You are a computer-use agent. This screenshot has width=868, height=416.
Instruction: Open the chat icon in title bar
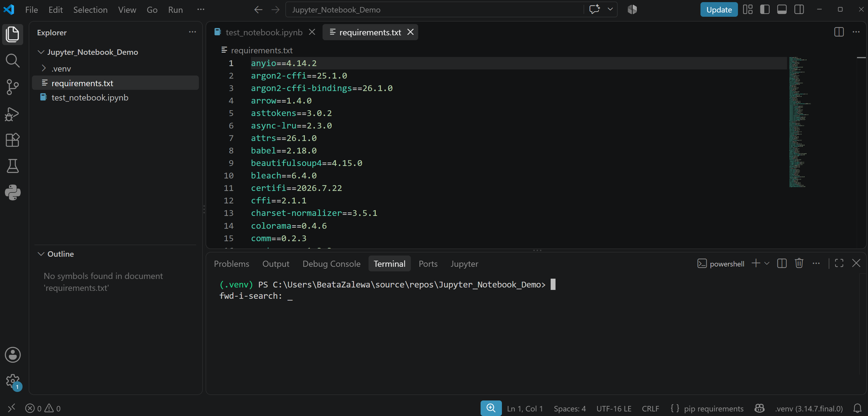tap(594, 9)
